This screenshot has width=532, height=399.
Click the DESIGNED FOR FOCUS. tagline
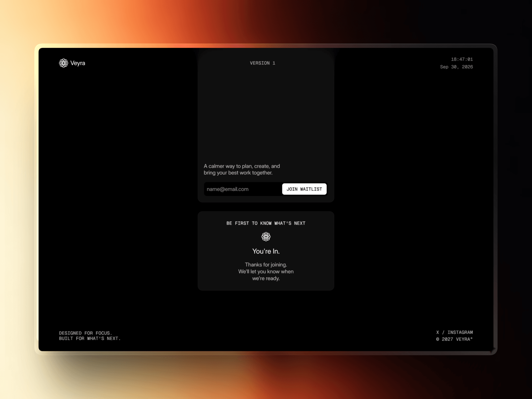(86, 333)
